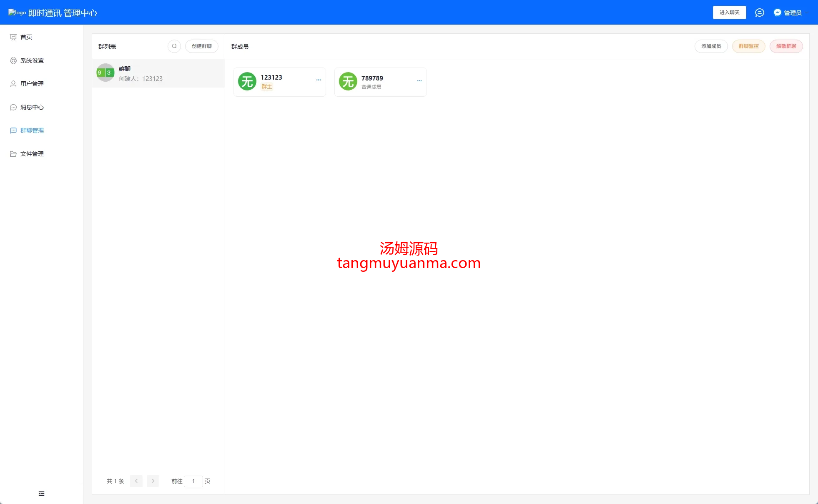
Task: Go to 系统设置 menu item
Action: click(32, 60)
